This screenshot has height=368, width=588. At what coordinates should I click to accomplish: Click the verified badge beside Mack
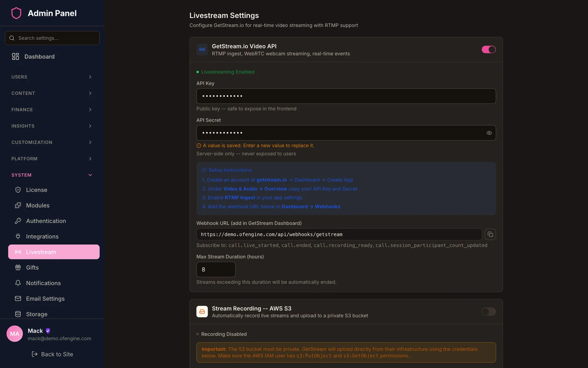click(x=48, y=331)
